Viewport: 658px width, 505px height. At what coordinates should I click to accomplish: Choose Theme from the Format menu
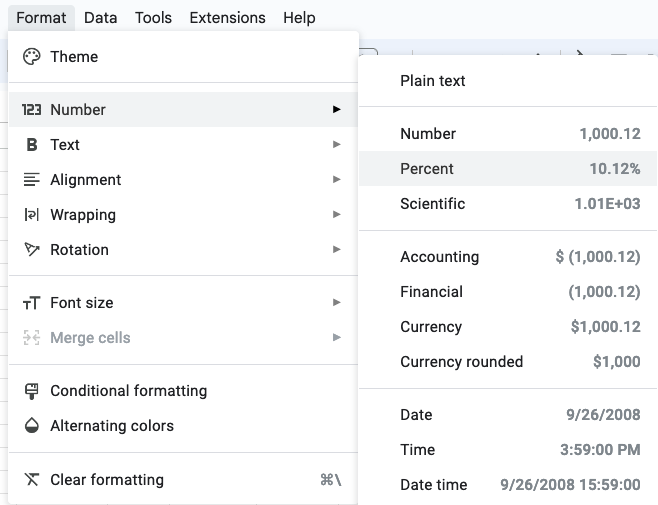click(183, 57)
